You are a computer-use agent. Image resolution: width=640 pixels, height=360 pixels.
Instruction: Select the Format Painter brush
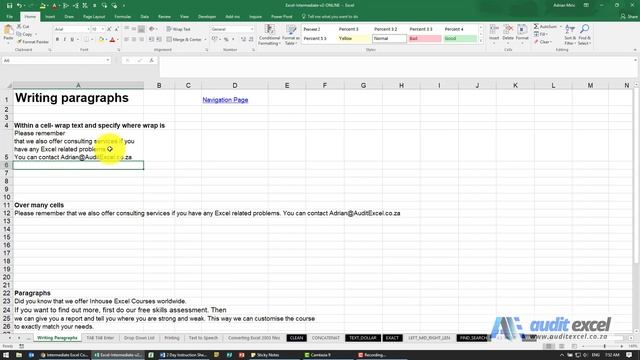(x=33, y=42)
